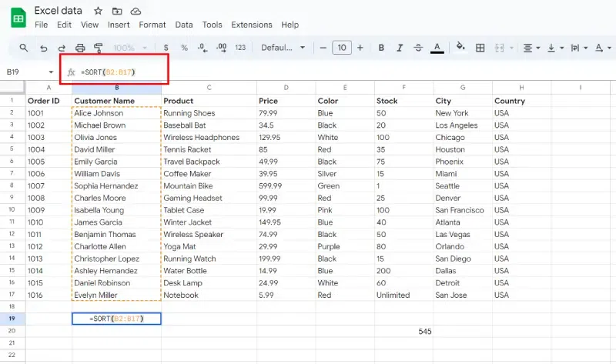616x364 pixels.
Task: Open text rotation dropdown
Action: point(603,48)
